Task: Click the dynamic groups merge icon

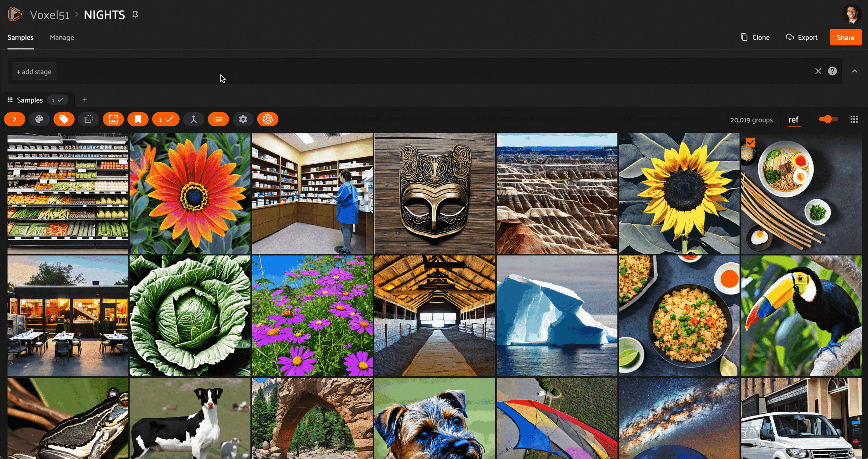Action: point(194,119)
